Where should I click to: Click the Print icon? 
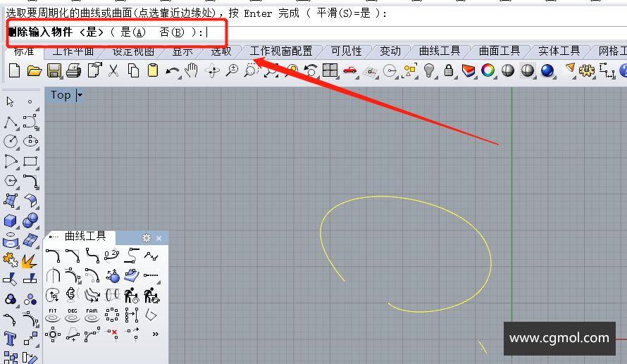pyautogui.click(x=73, y=70)
